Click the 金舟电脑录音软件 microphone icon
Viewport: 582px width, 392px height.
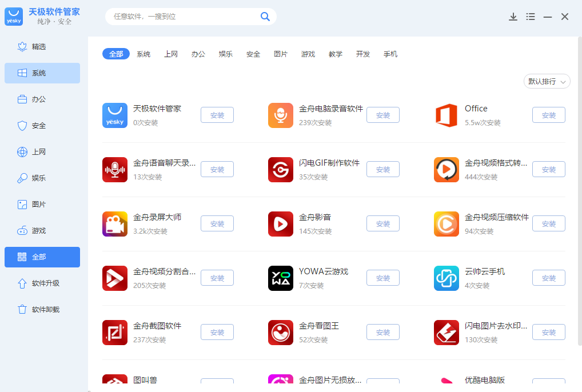(x=281, y=115)
